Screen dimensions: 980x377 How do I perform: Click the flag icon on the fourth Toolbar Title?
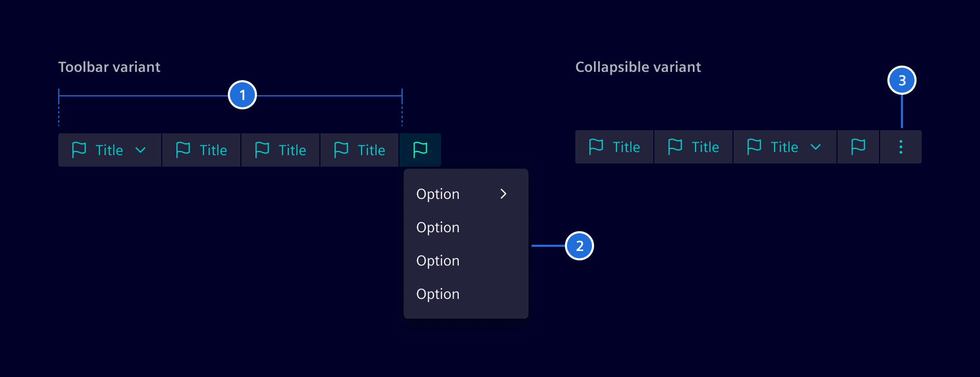click(x=341, y=150)
